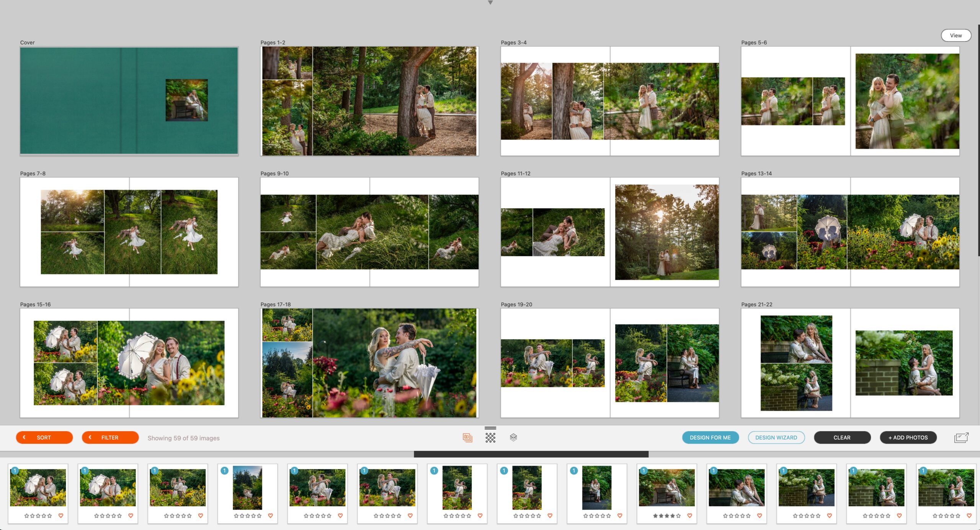
Task: Launch the Design Wizard
Action: point(776,437)
